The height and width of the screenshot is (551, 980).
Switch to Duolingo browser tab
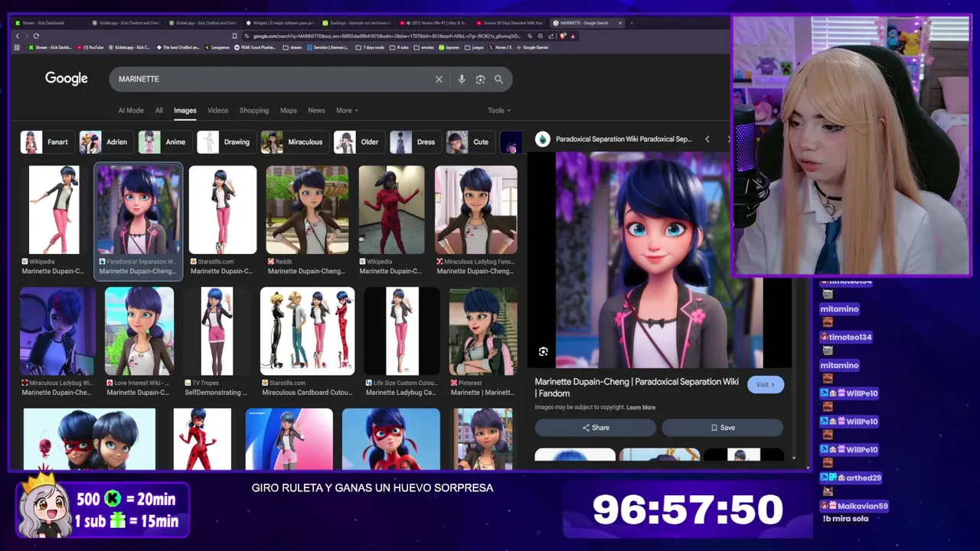click(x=358, y=23)
